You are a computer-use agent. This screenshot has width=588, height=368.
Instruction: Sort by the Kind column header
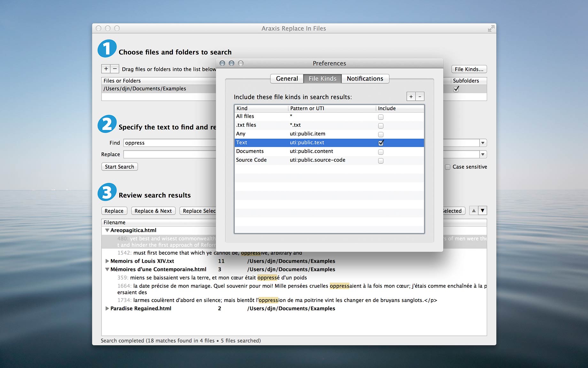(261, 108)
